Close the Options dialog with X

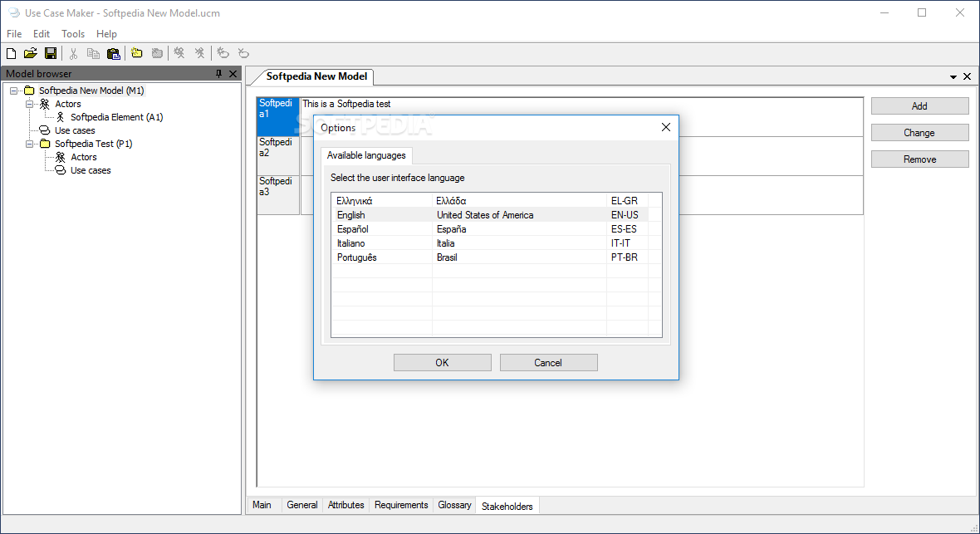pos(665,128)
